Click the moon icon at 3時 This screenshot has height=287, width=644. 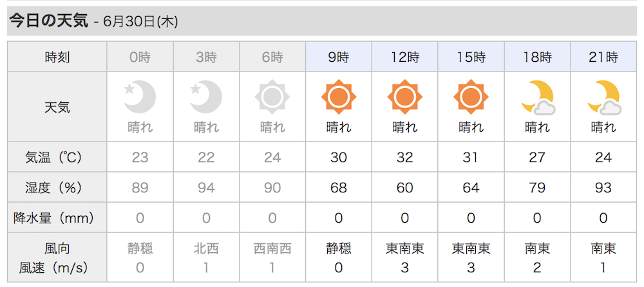click(206, 97)
